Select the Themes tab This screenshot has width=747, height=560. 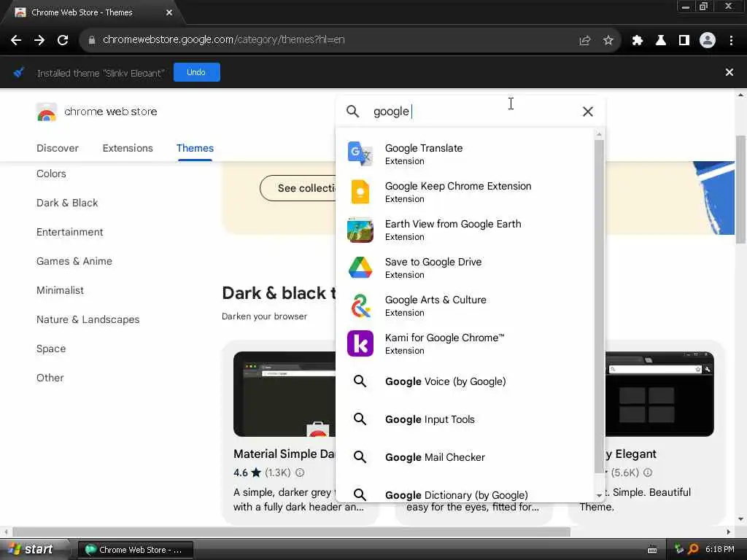[195, 148]
